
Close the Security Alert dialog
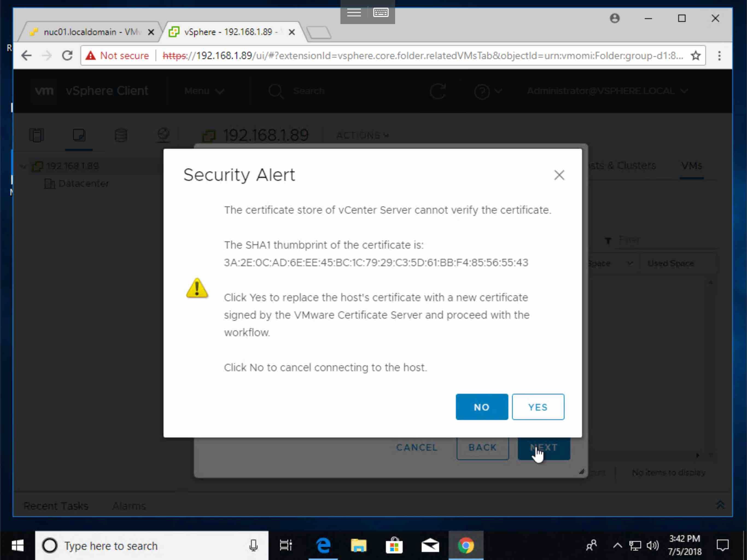pyautogui.click(x=559, y=175)
